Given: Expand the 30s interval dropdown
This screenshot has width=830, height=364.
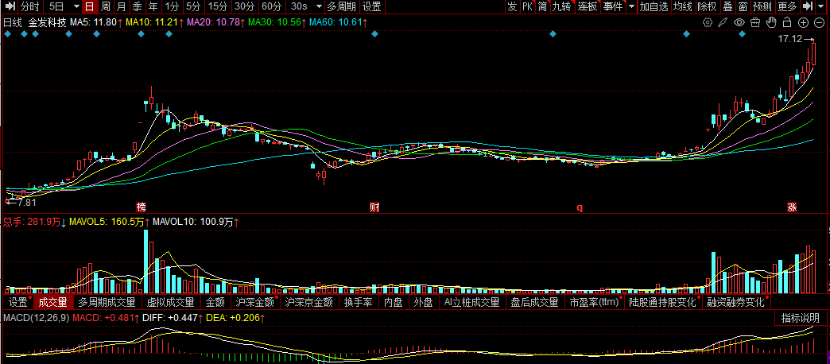Looking at the screenshot, I should coord(318,7).
